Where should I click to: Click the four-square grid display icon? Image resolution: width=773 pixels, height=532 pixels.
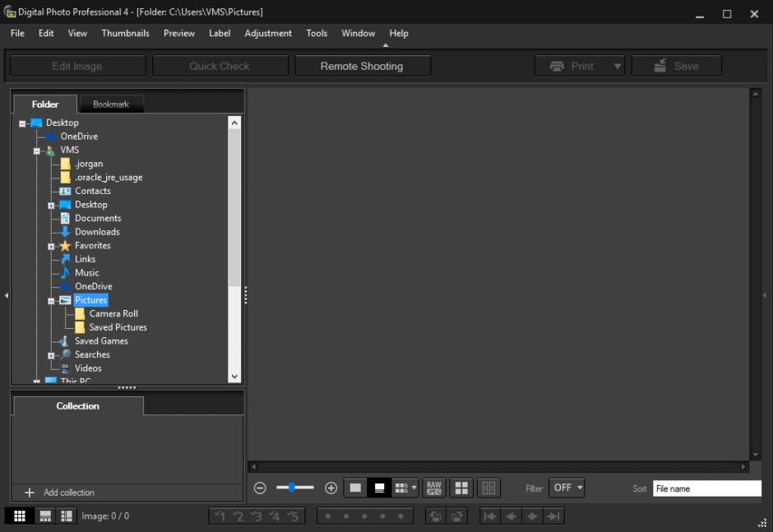[x=461, y=488]
